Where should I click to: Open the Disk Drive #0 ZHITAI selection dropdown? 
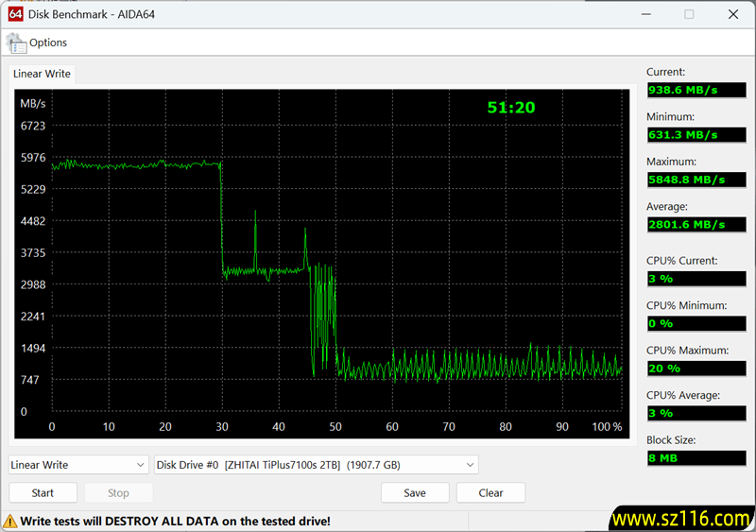click(317, 465)
